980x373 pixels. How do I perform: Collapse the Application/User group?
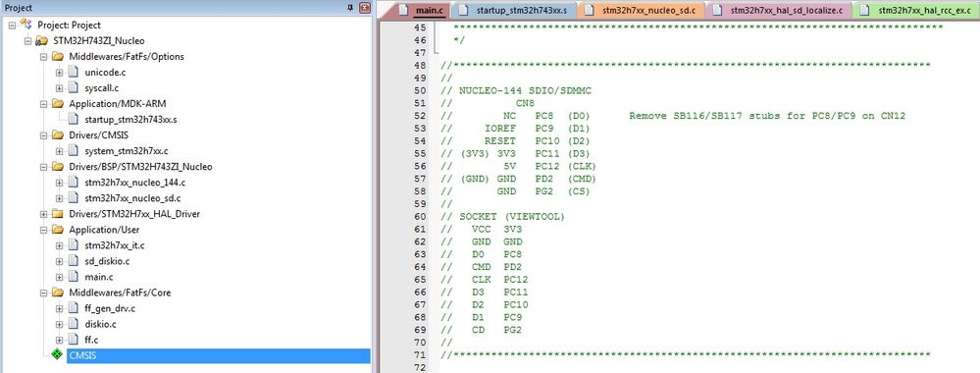(x=43, y=229)
